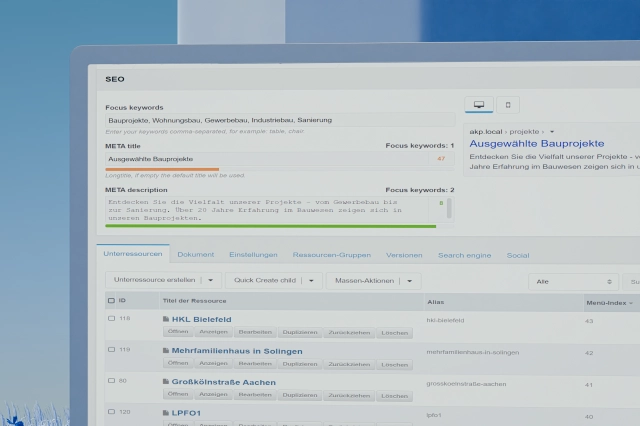Click into the Focus keywords field
This screenshot has width=640, height=426.
pos(280,120)
